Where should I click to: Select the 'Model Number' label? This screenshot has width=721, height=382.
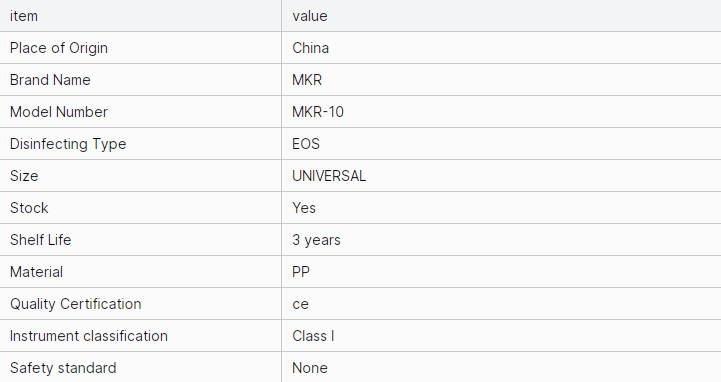(59, 112)
